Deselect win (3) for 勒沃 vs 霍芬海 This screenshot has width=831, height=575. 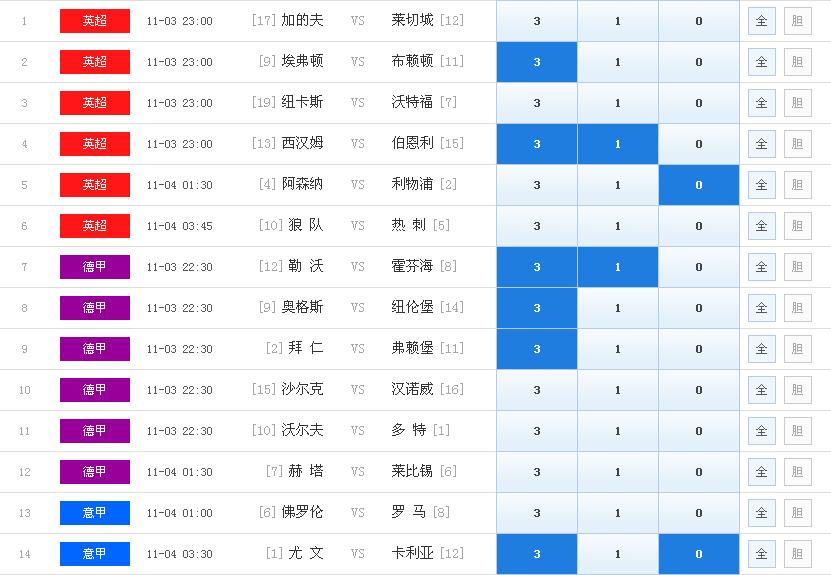(537, 267)
